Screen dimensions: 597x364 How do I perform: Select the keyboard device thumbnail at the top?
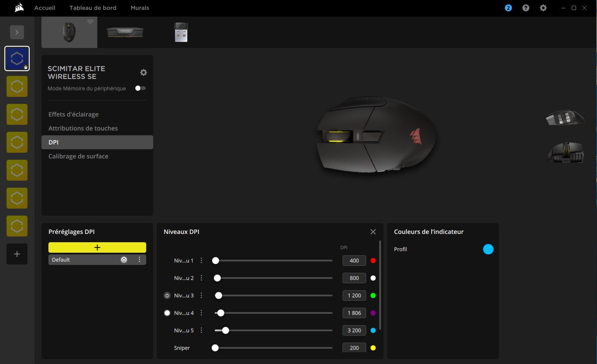point(125,31)
